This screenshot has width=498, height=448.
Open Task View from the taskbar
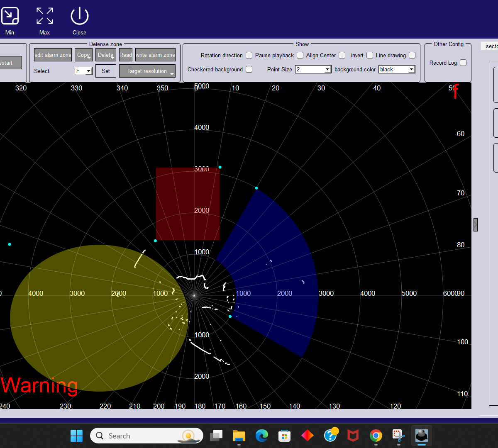point(216,436)
